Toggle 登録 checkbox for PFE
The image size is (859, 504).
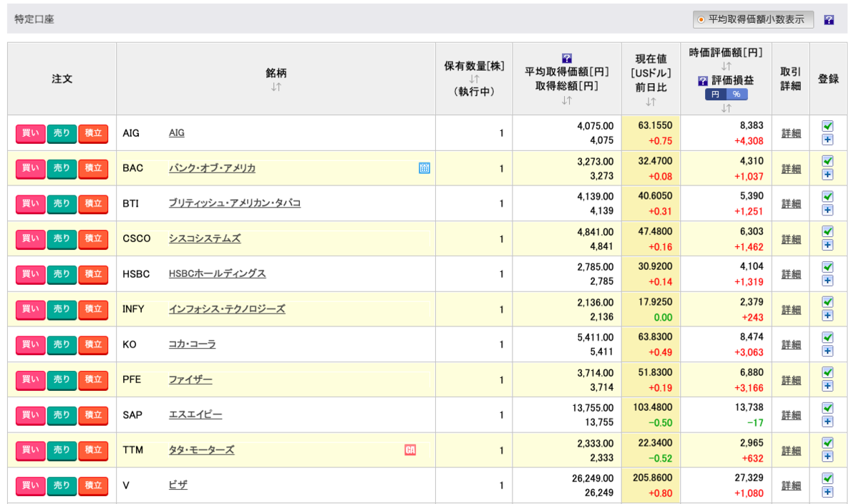828,372
